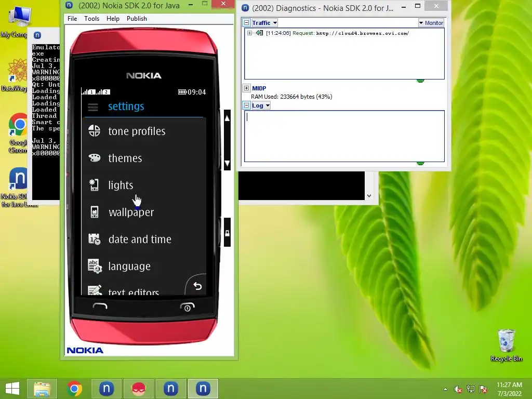Open the Tools menu
This screenshot has height=399, width=532.
pyautogui.click(x=91, y=19)
